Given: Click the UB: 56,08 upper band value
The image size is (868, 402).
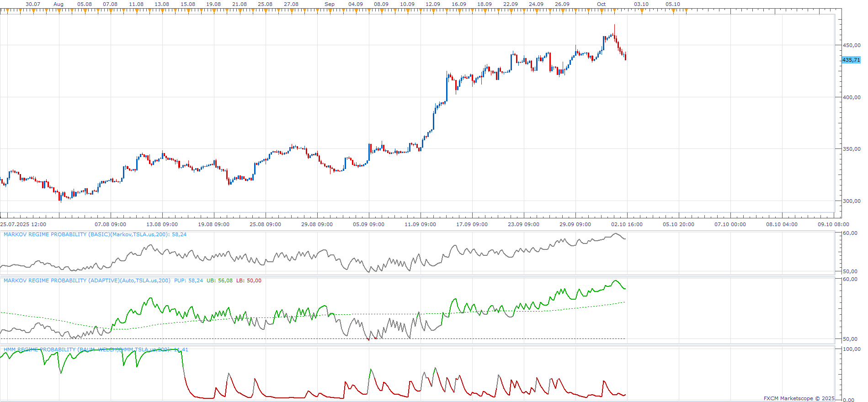Looking at the screenshot, I should (219, 280).
